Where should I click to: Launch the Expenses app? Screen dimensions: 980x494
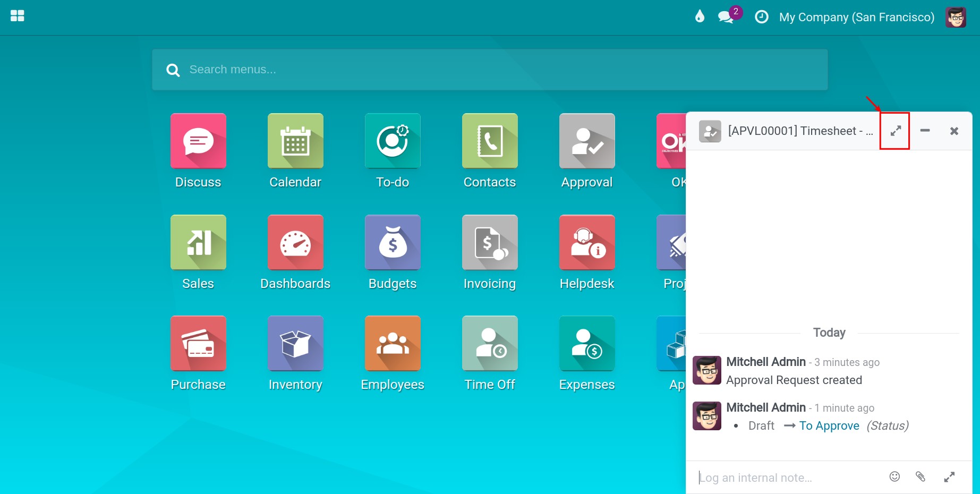[587, 343]
